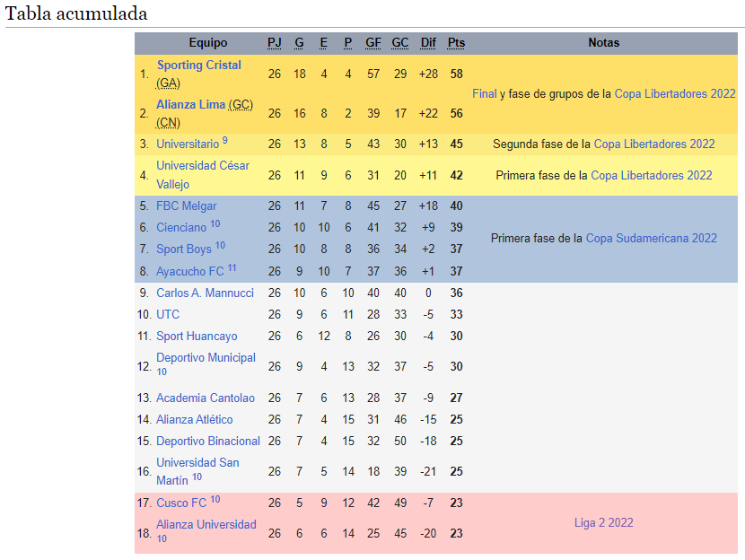Viewport: 745px width, 560px height.
Task: Click the Final link in Notas
Action: pos(484,94)
